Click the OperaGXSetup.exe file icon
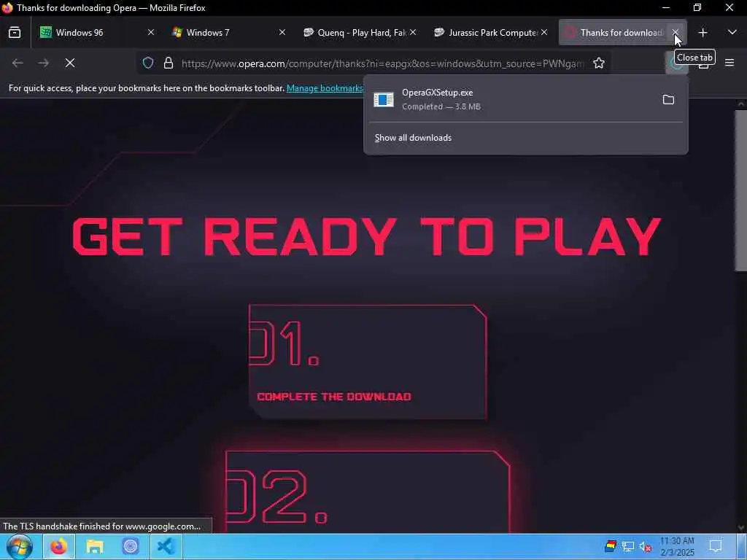 (384, 99)
